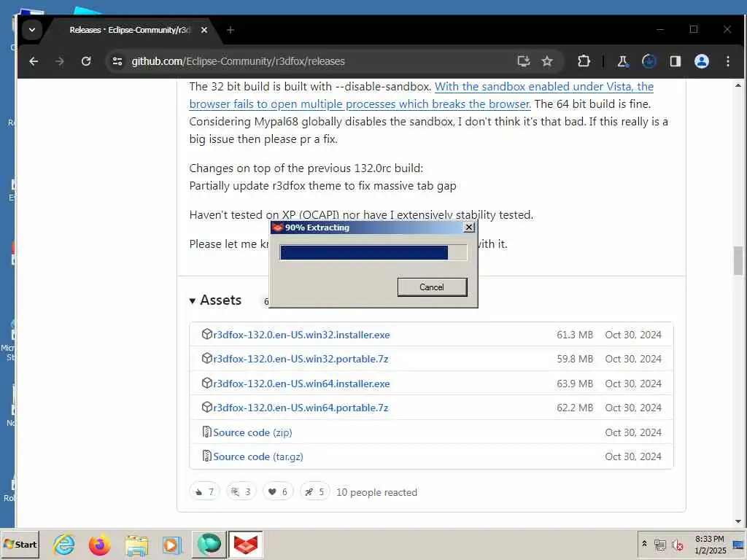Switch to red installer taskbar button
Image resolution: width=747 pixels, height=560 pixels.
point(246,545)
